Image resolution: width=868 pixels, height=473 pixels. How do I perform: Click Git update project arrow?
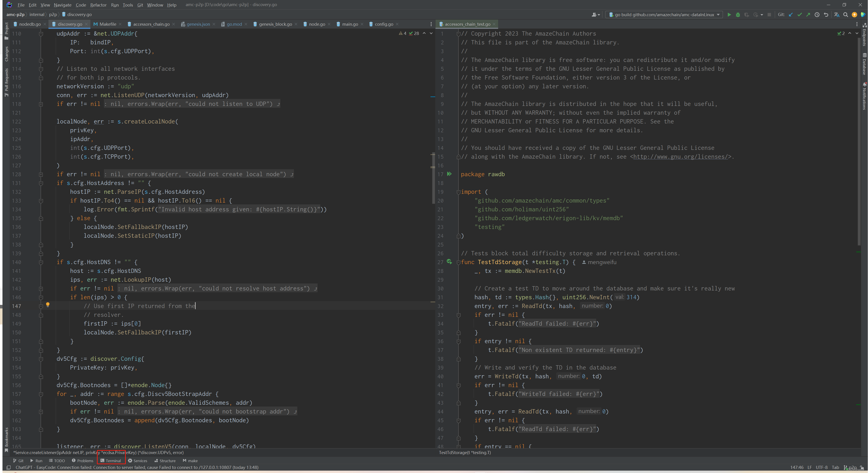point(790,15)
